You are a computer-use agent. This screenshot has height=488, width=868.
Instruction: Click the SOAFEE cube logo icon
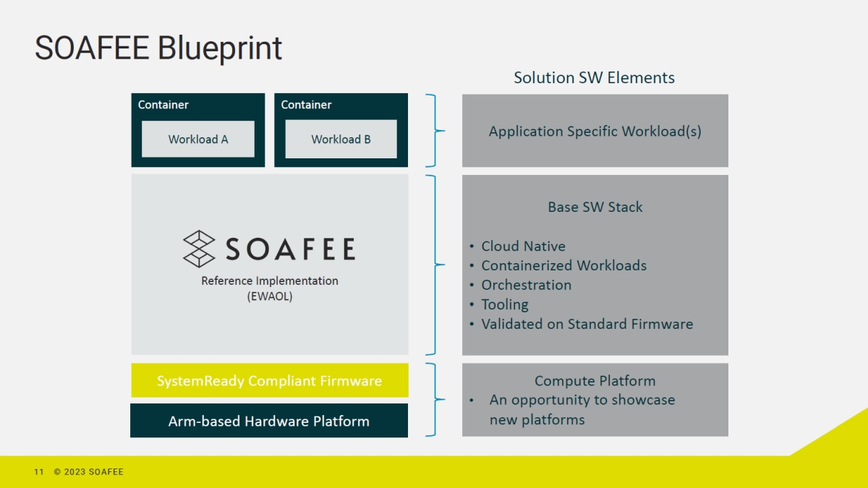coord(199,249)
